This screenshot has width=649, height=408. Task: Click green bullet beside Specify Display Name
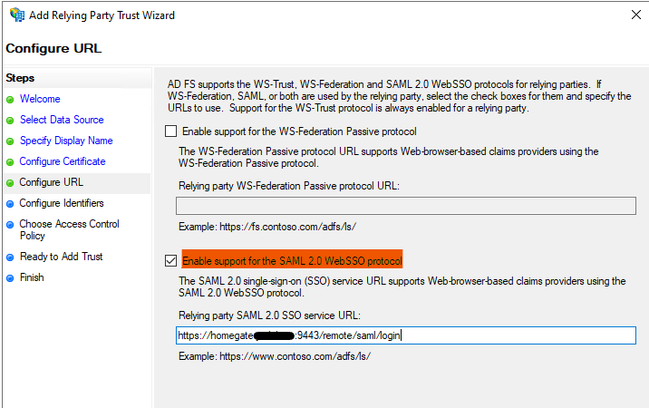[10, 141]
